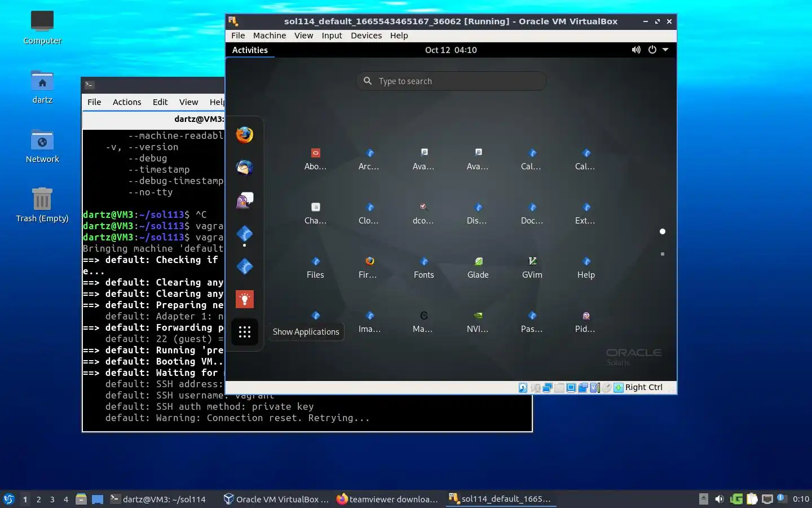Viewport: 812px width, 508px height.
Task: Click the guest power icon in the top bar
Action: click(x=652, y=50)
